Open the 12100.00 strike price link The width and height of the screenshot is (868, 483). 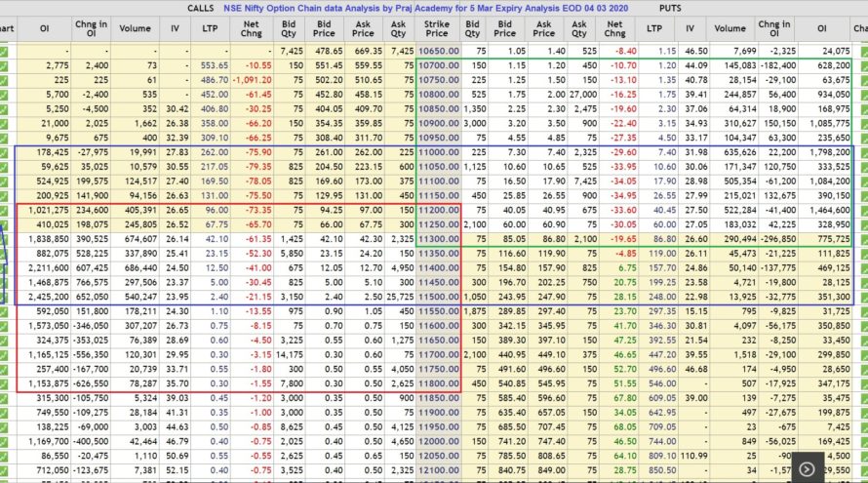(x=439, y=470)
